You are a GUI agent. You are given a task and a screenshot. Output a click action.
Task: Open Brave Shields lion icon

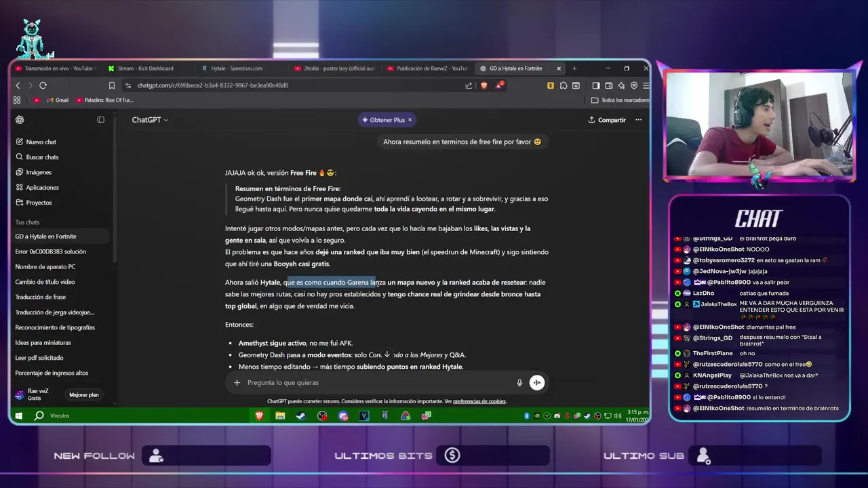[484, 85]
